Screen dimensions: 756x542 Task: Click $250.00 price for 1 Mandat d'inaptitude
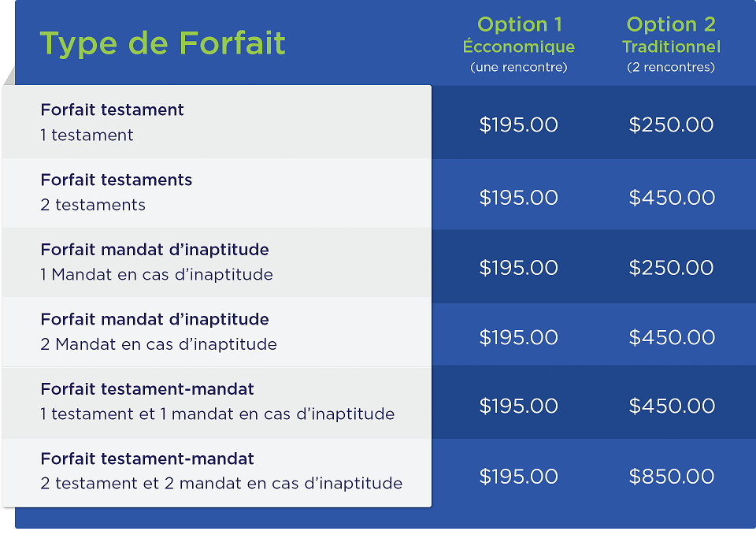pyautogui.click(x=671, y=268)
